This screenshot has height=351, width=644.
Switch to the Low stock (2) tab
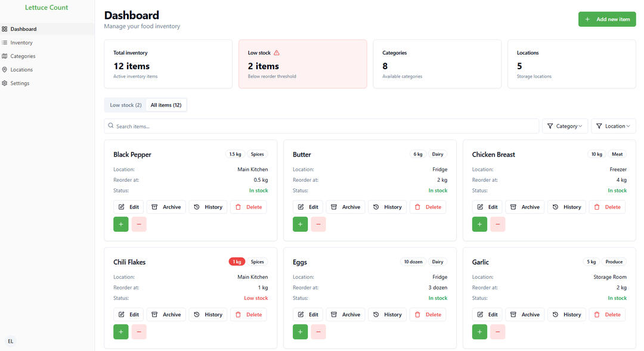click(125, 105)
